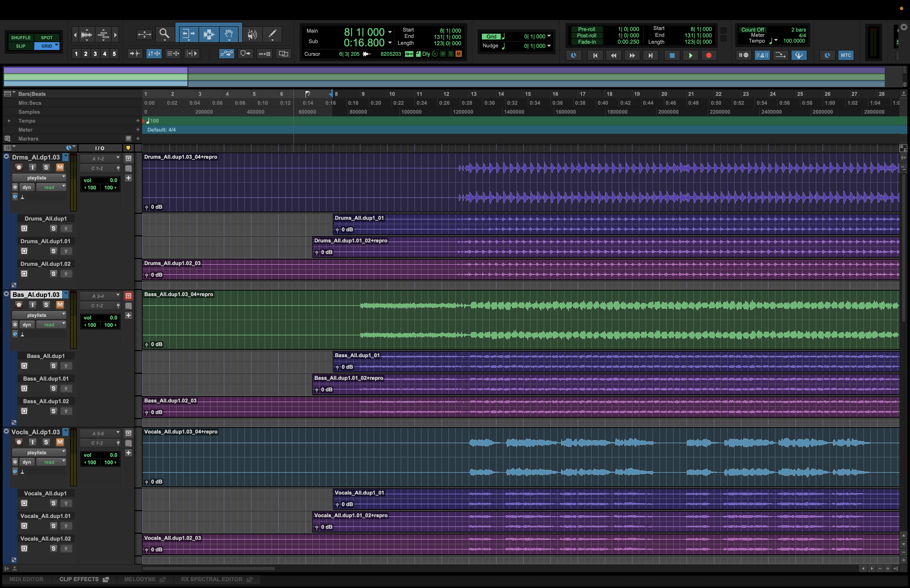Solo the Vocls_Al.dp1.03 track
This screenshot has width=910, height=588.
[x=46, y=442]
